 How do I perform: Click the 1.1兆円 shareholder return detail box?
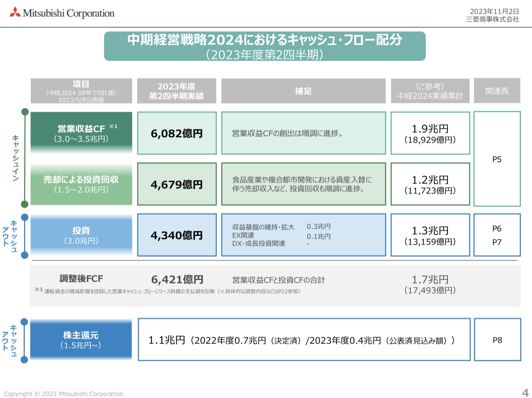[304, 339]
